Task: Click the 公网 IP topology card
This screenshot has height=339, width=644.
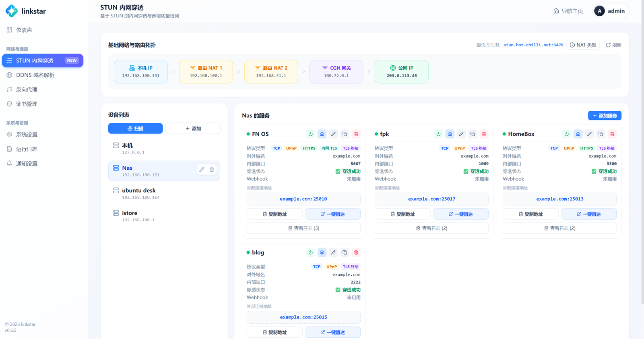Action: click(x=401, y=72)
